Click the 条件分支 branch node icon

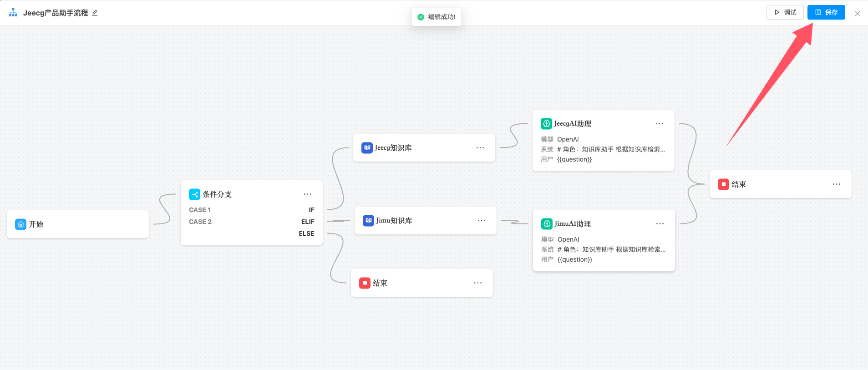coord(194,194)
